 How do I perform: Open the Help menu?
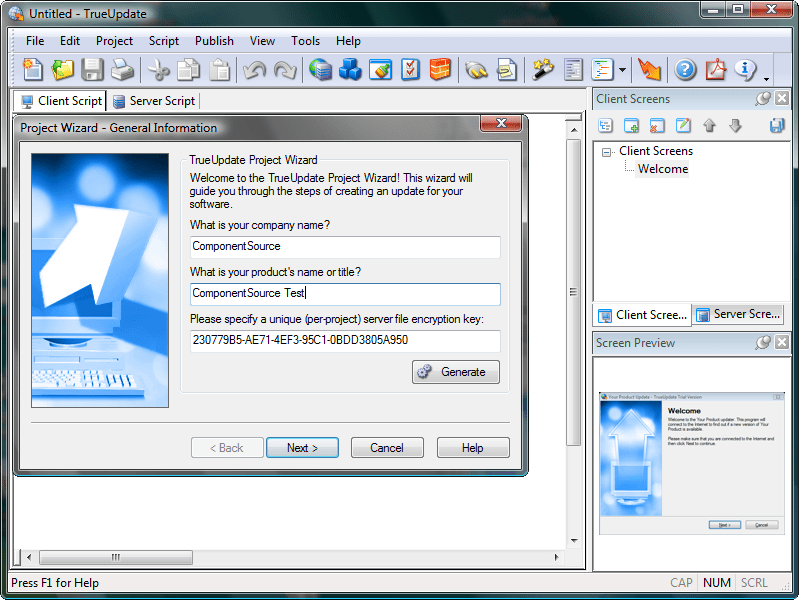click(348, 41)
